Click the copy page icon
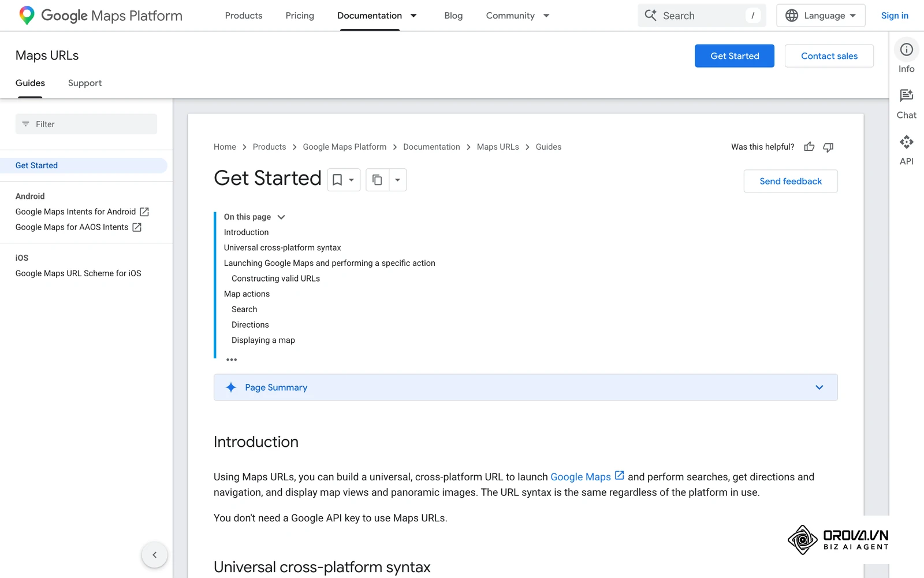The image size is (924, 578). point(377,180)
